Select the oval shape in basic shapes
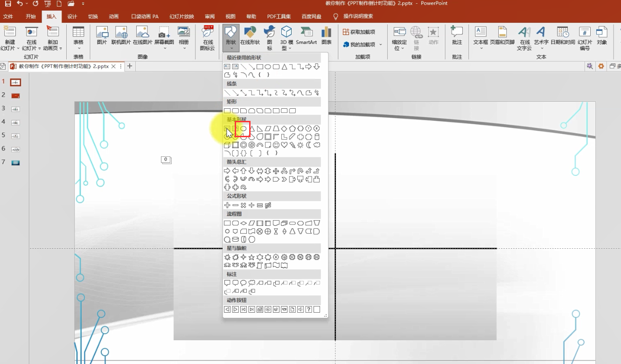Viewport: 621px width, 364px height. (x=243, y=128)
